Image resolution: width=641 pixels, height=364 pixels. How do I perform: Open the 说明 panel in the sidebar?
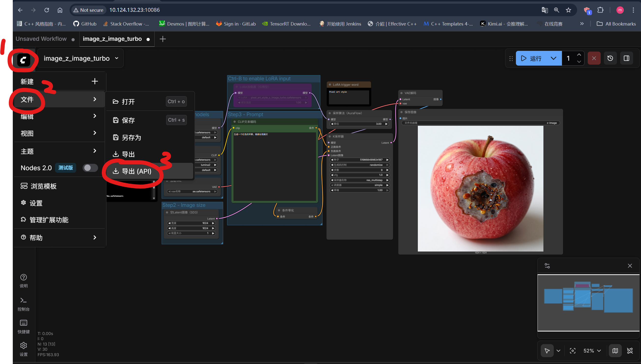tap(23, 280)
